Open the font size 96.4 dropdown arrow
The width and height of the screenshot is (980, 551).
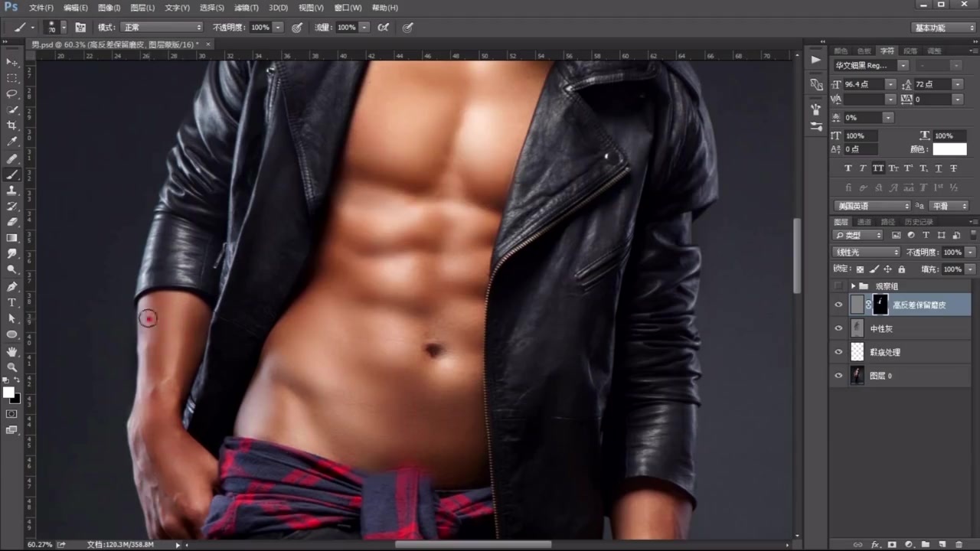tap(890, 84)
